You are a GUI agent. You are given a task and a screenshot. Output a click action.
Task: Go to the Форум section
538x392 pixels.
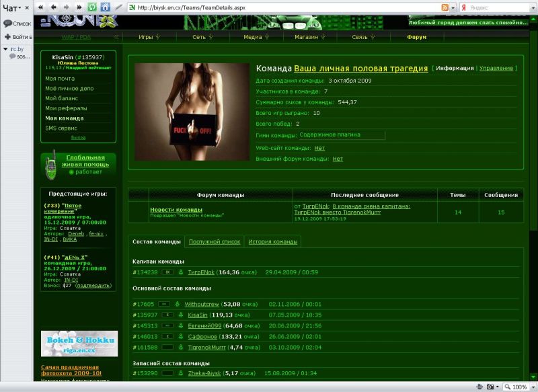click(416, 37)
